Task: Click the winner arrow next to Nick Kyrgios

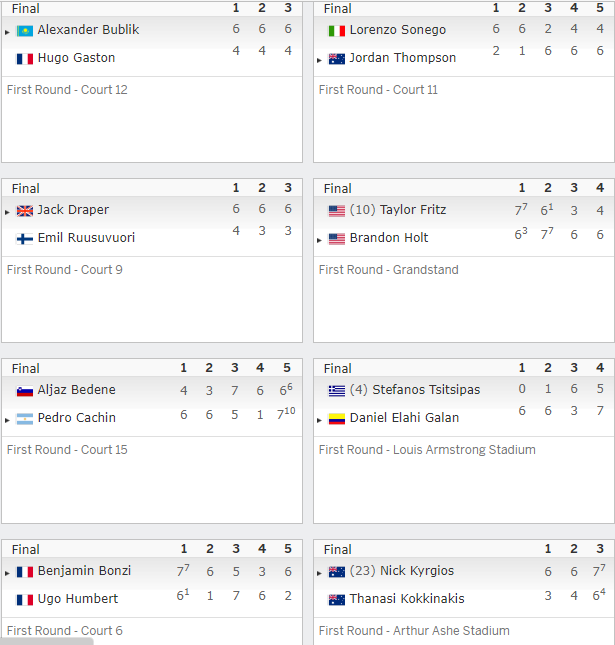Action: pyautogui.click(x=319, y=573)
